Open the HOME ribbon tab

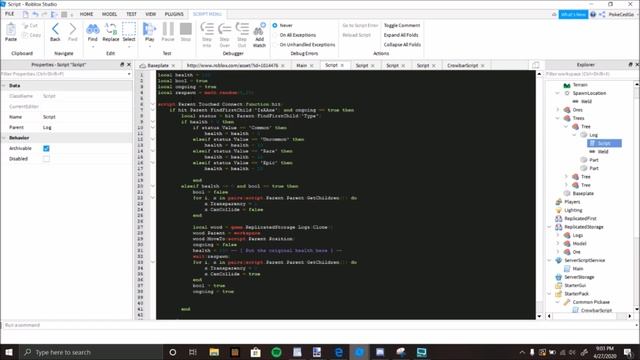86,14
